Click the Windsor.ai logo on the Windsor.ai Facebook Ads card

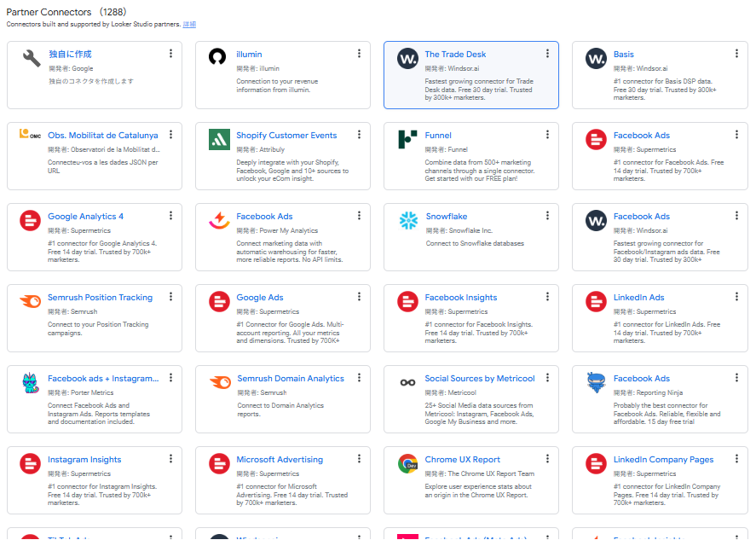tap(596, 221)
